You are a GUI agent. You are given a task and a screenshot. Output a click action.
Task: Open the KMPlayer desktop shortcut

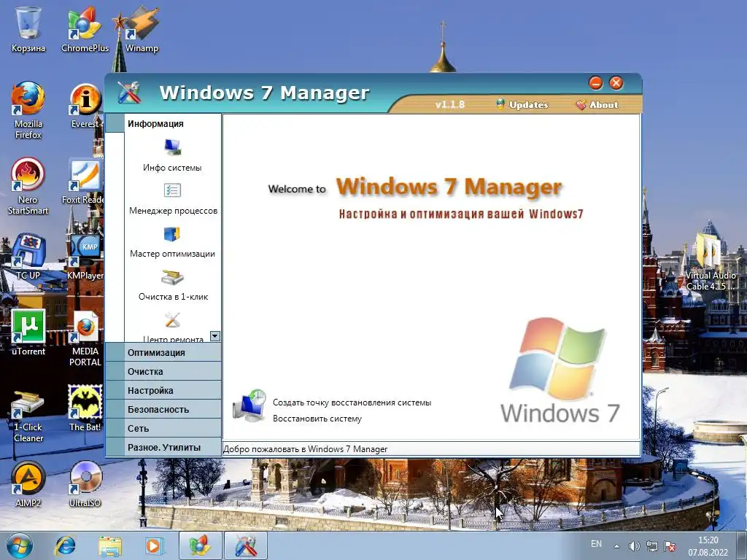(86, 251)
